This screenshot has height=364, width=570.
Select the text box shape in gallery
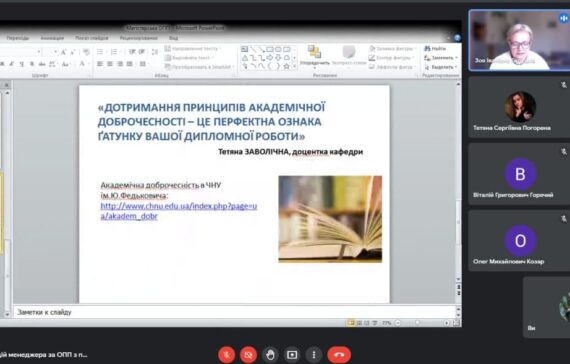(x=245, y=49)
